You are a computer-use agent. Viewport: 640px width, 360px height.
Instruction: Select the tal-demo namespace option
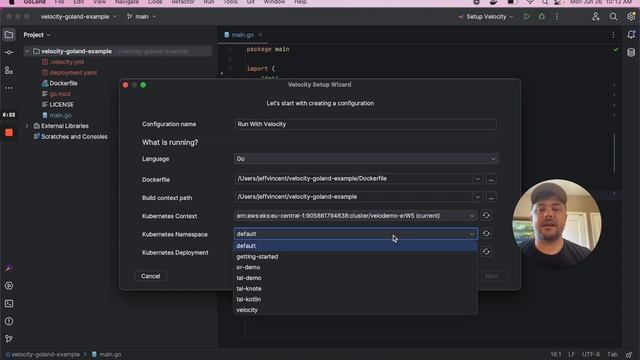(x=355, y=278)
